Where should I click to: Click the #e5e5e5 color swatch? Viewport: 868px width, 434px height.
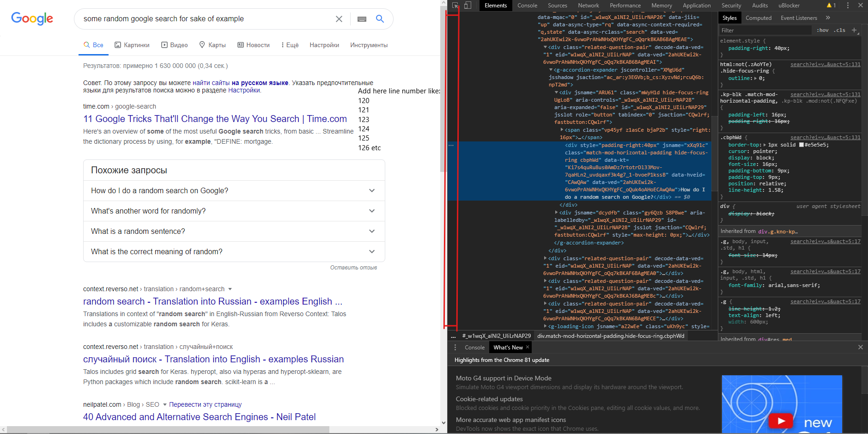[801, 145]
